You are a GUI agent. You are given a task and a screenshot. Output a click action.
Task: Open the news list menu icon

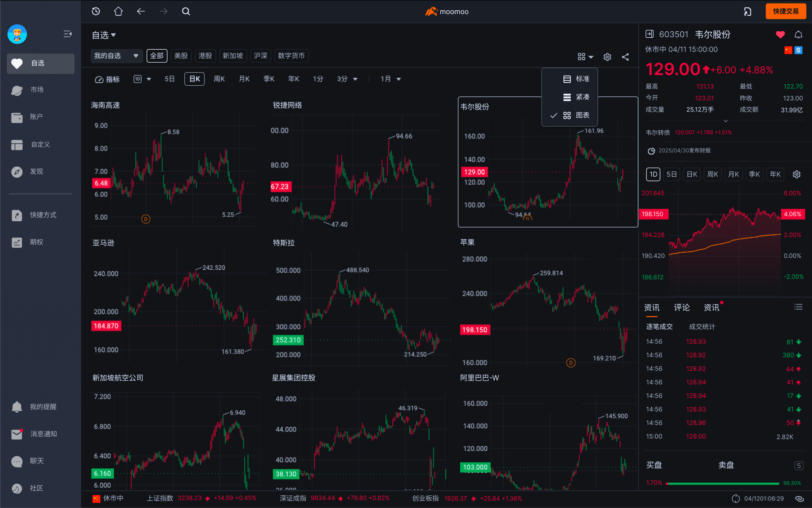tap(798, 307)
